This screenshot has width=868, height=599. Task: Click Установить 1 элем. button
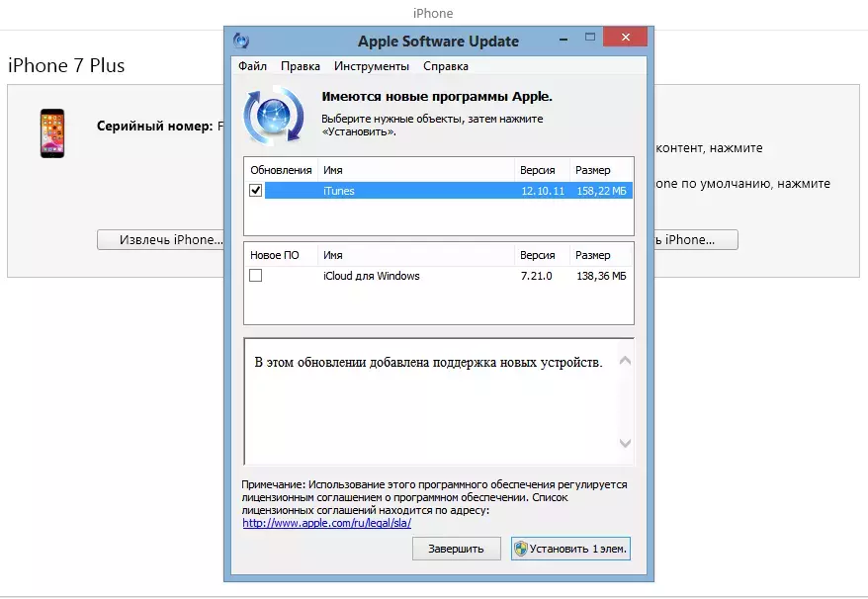pos(570,549)
